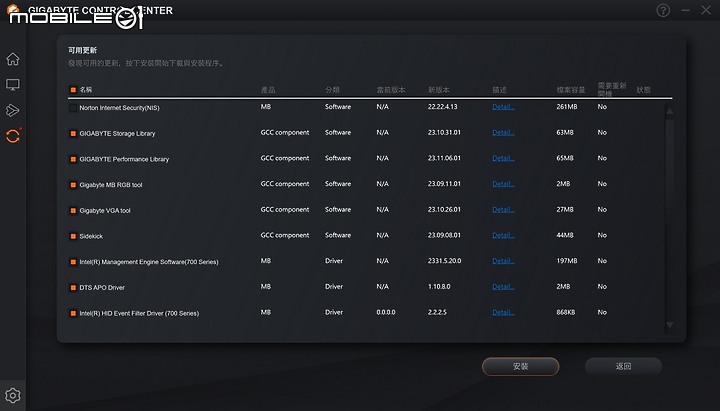Select the GIGABYTE Storage Library name
Viewport: 720px width, 411px height.
pos(117,134)
